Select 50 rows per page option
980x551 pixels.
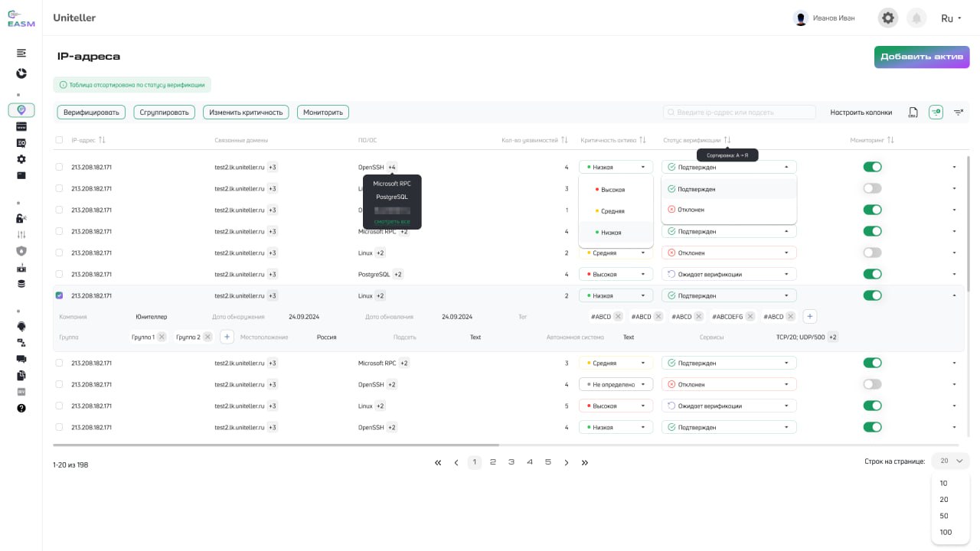point(944,516)
